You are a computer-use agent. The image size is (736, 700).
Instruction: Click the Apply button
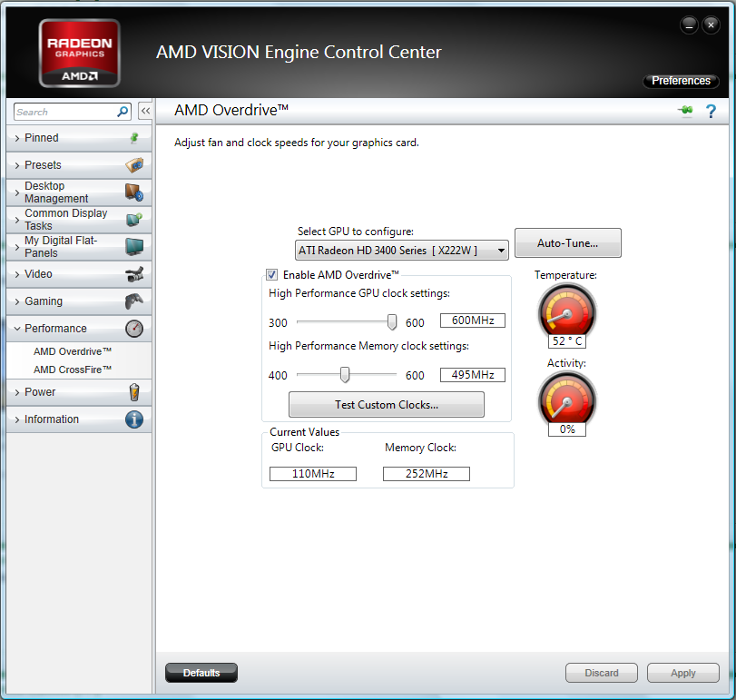coord(683,673)
